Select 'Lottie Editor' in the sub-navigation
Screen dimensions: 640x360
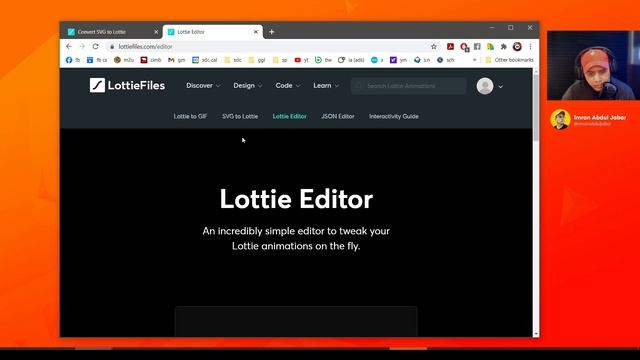(x=289, y=116)
